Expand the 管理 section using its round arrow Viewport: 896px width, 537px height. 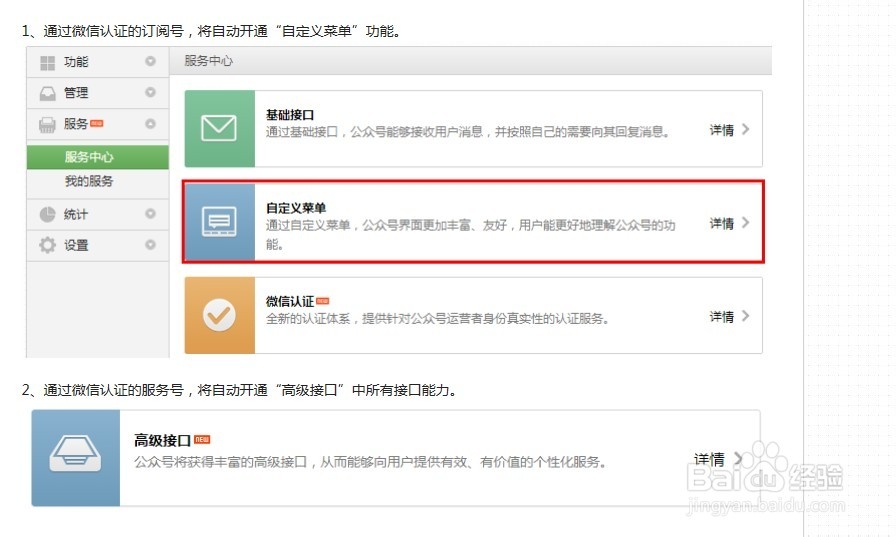pos(150,92)
